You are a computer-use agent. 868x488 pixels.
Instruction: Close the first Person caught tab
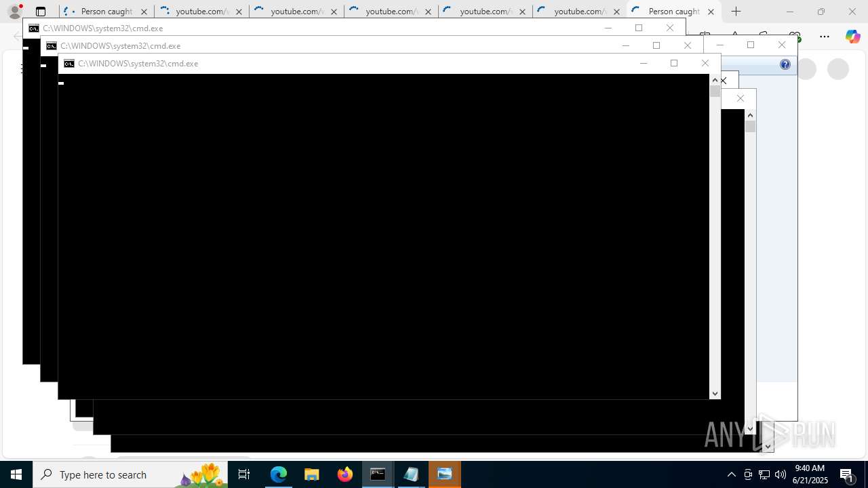point(144,12)
